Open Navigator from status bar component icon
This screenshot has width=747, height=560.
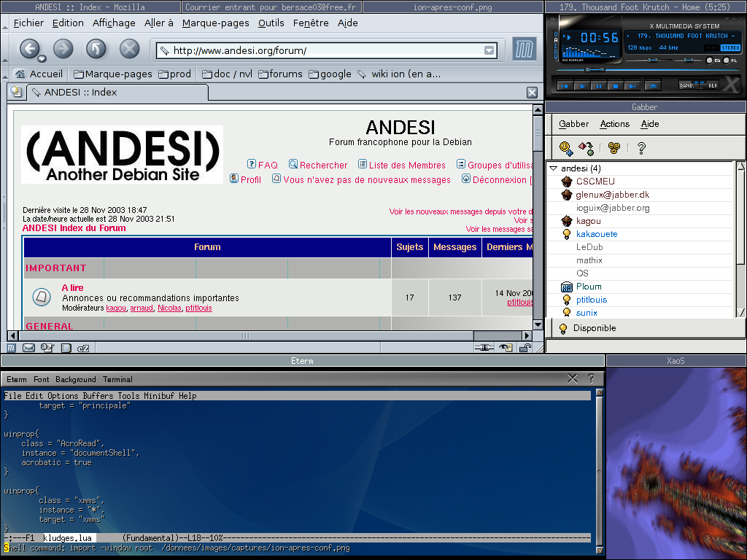pyautogui.click(x=11, y=348)
